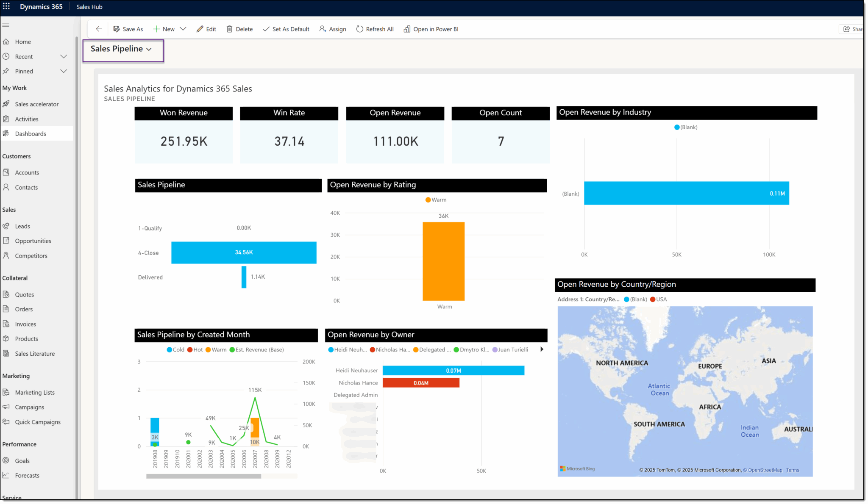
Task: Toggle the Warm legend on rating chart
Action: [435, 199]
